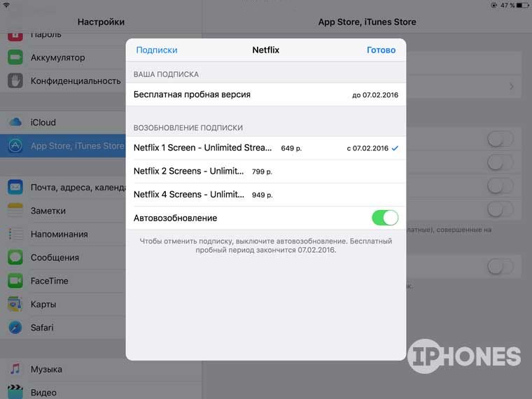Open iCloud settings
The width and height of the screenshot is (532, 399).
tap(63, 122)
